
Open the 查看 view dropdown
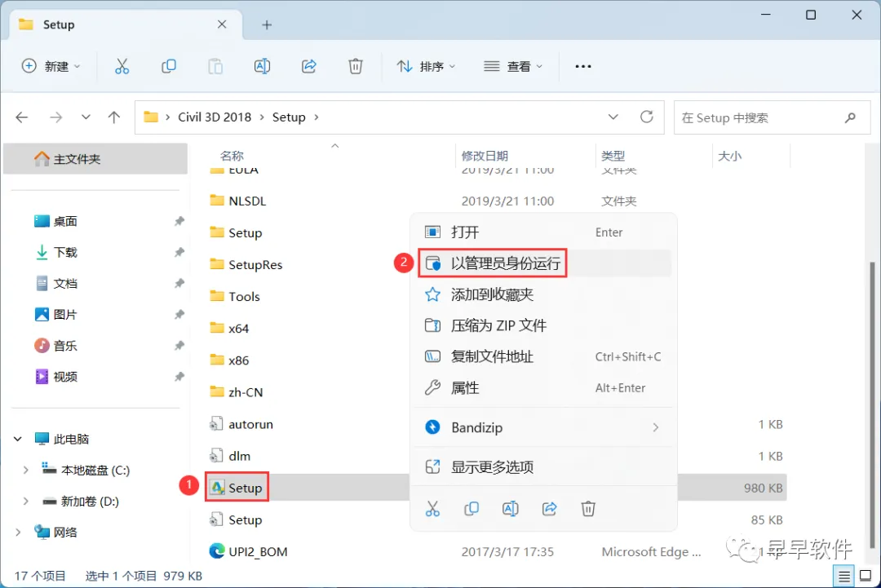[513, 66]
